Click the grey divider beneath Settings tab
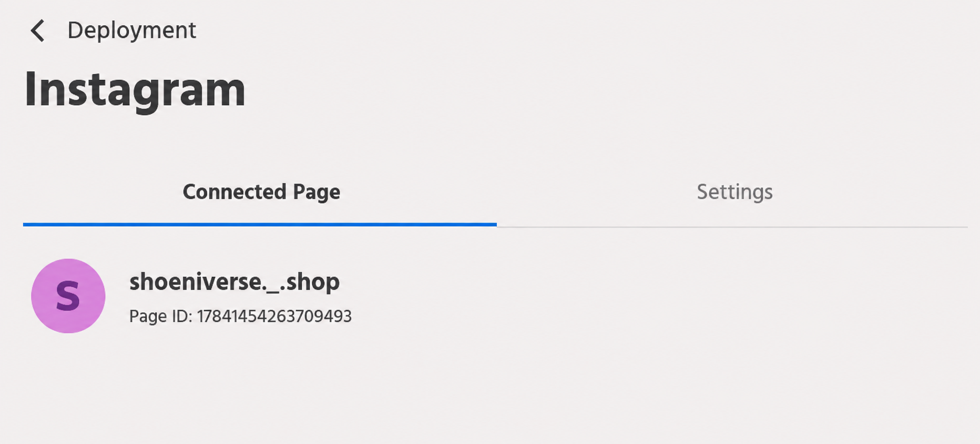The image size is (980, 444). 732,227
